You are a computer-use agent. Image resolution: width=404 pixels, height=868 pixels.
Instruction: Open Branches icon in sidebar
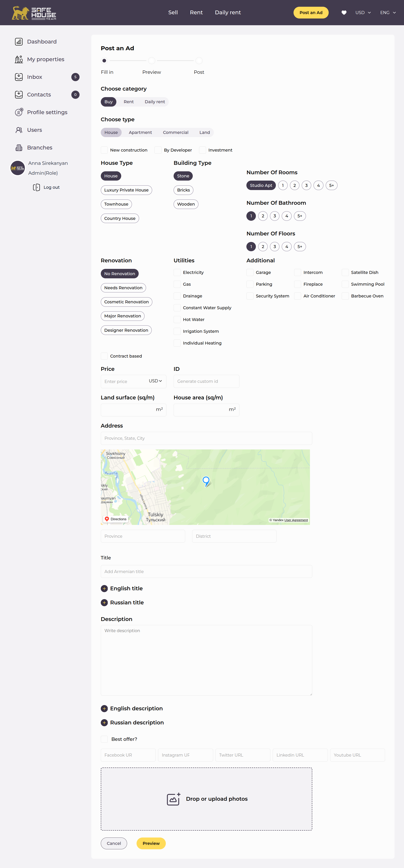click(x=19, y=148)
